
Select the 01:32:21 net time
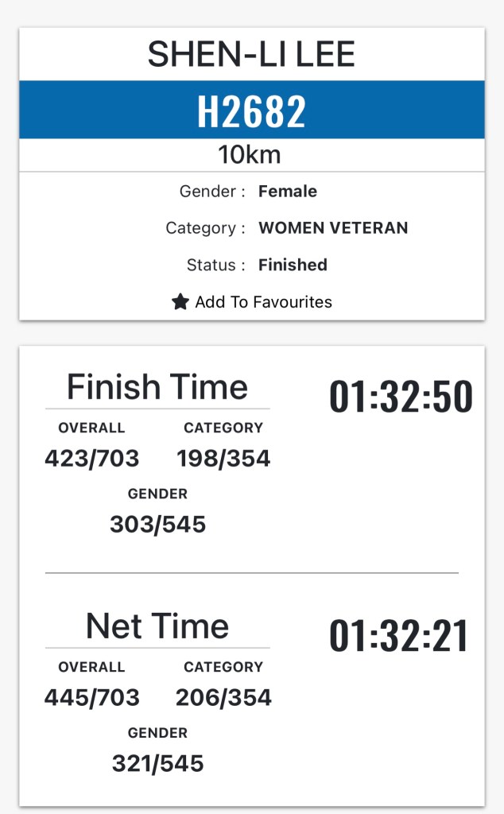point(401,637)
